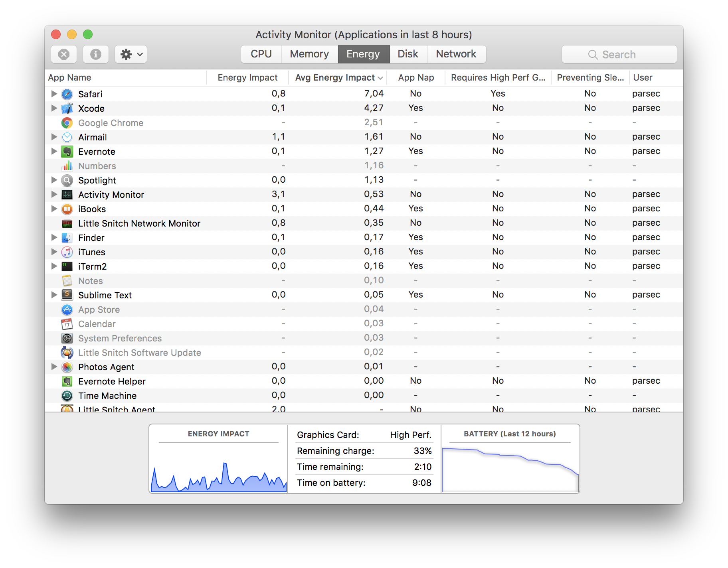728x568 pixels.
Task: Select the Time remaining 2:10 value
Action: pyautogui.click(x=423, y=467)
